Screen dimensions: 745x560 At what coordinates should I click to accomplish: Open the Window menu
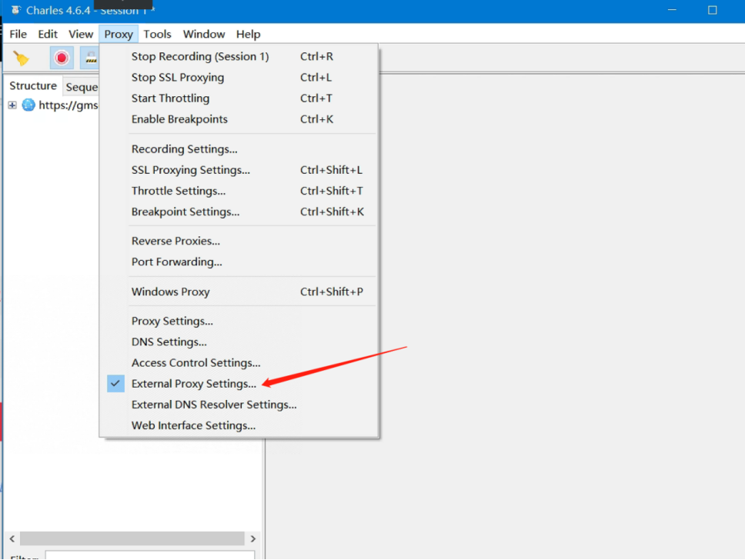pyautogui.click(x=204, y=34)
